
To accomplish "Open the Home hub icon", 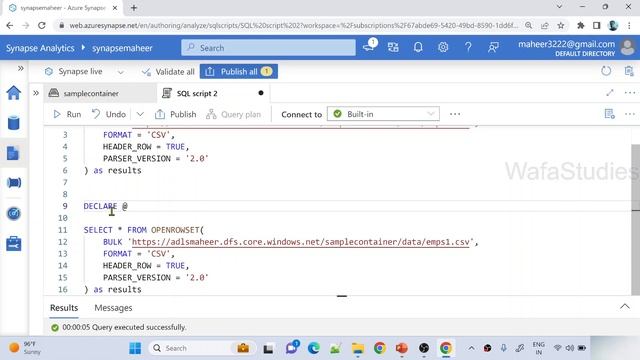I will coord(13,93).
